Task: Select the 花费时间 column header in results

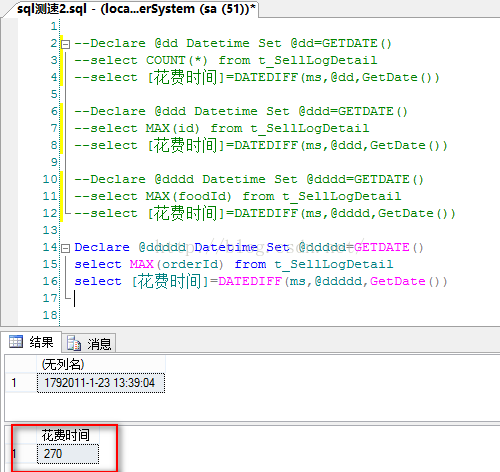Action: click(68, 435)
